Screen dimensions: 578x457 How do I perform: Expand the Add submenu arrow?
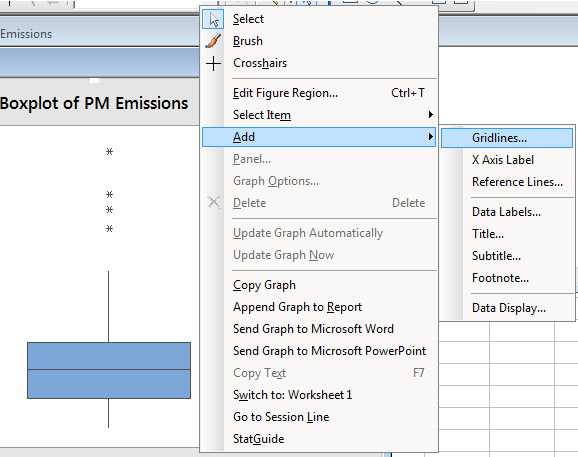tap(431, 137)
